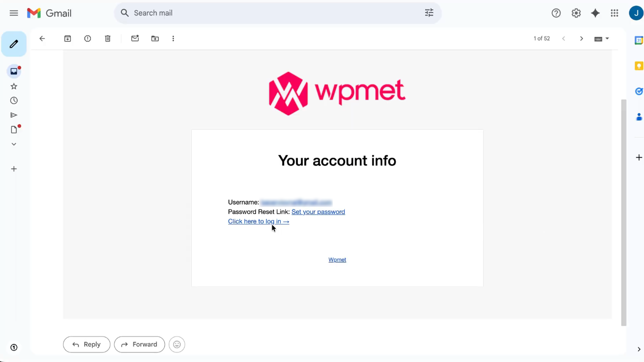Open the input tools keyboard dropdown

602,38
